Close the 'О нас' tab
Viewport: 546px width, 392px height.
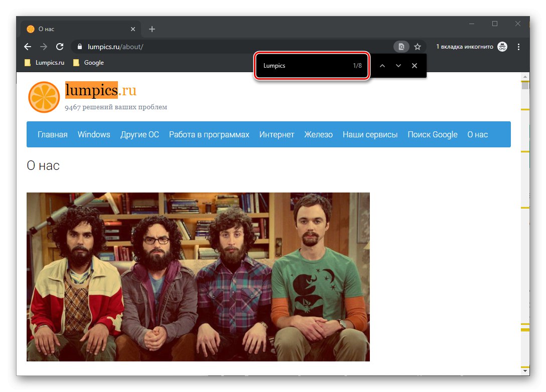click(x=133, y=29)
